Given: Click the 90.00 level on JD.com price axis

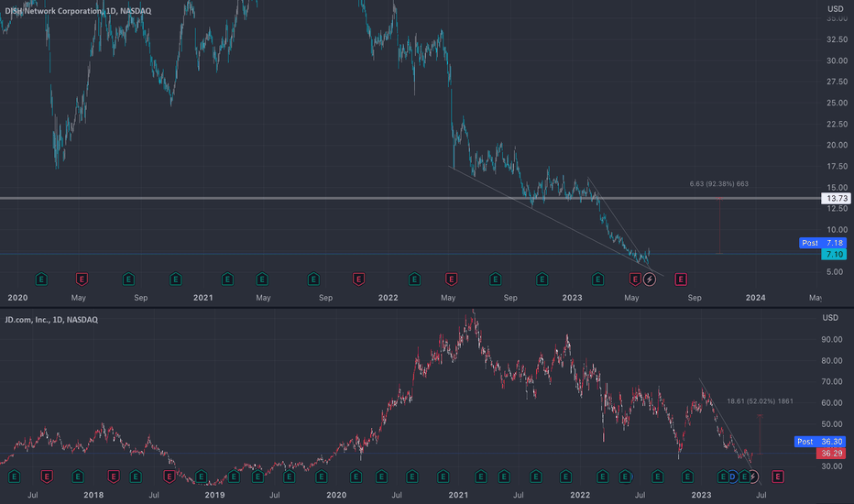Looking at the screenshot, I should tap(832, 339).
